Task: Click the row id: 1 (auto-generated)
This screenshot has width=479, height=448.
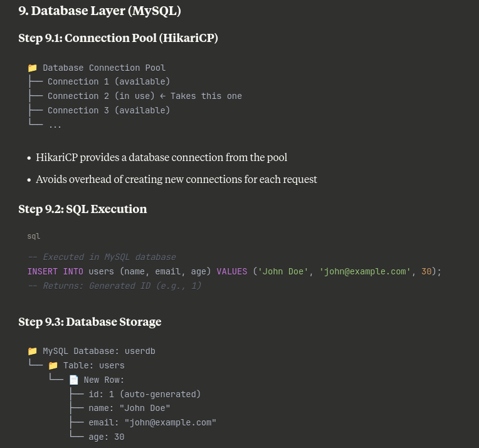Action: [144, 394]
